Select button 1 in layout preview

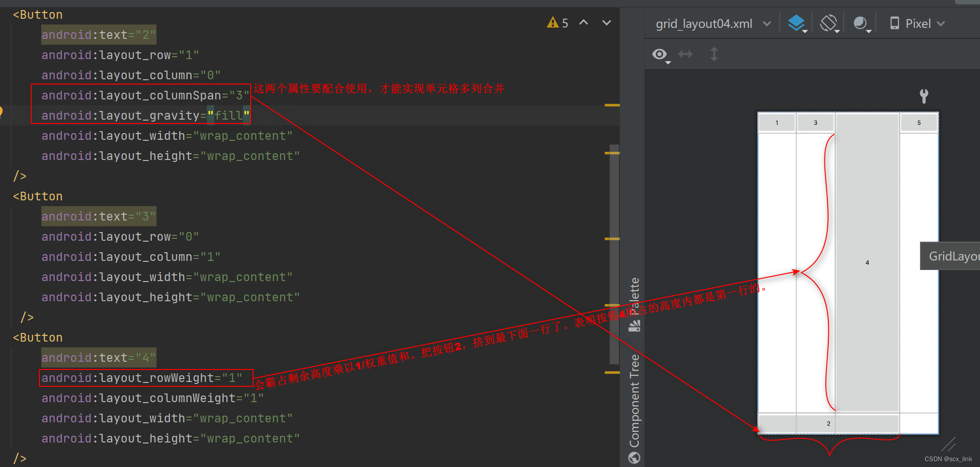[x=776, y=123]
